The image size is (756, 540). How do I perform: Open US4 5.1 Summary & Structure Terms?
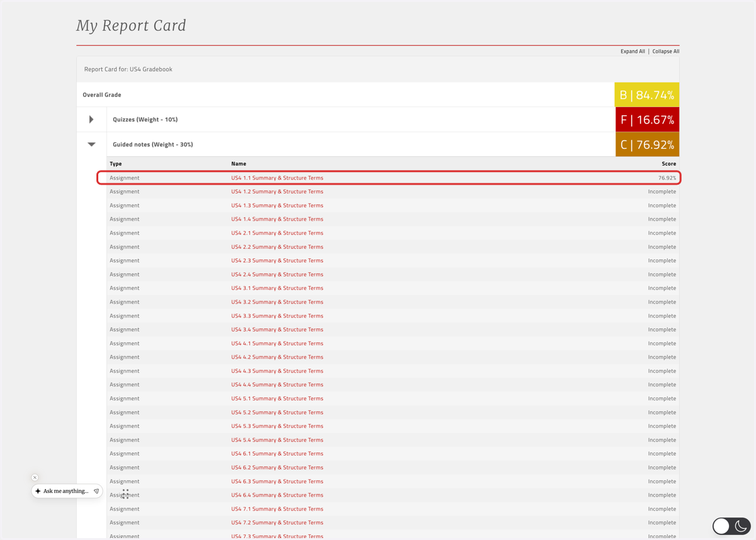click(x=277, y=398)
